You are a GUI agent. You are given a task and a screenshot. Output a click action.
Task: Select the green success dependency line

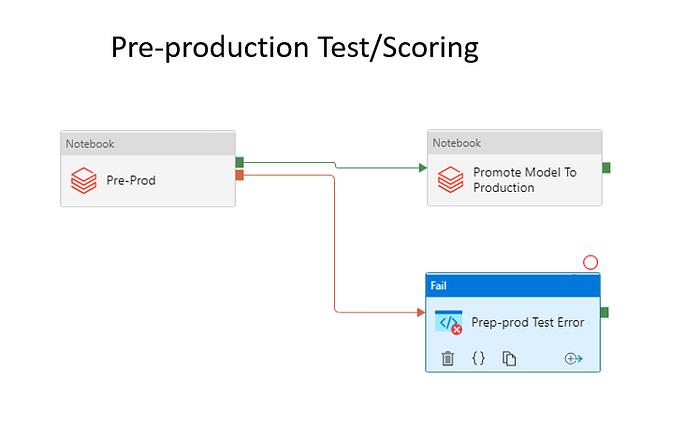click(x=335, y=165)
